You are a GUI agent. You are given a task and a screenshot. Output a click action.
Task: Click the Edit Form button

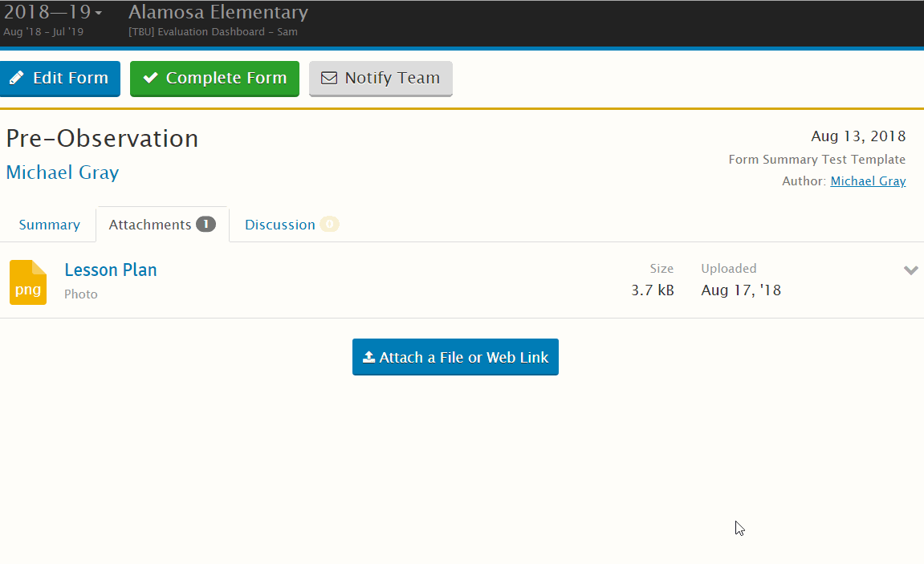(60, 78)
